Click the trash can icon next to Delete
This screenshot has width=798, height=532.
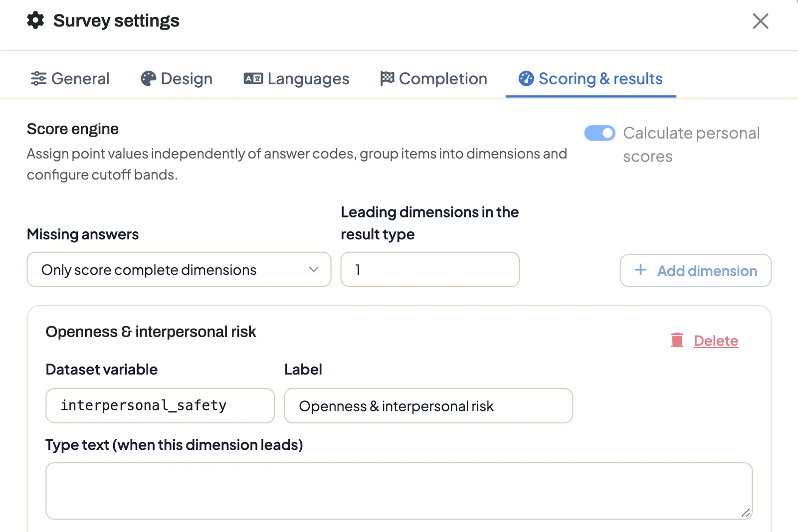(x=677, y=340)
